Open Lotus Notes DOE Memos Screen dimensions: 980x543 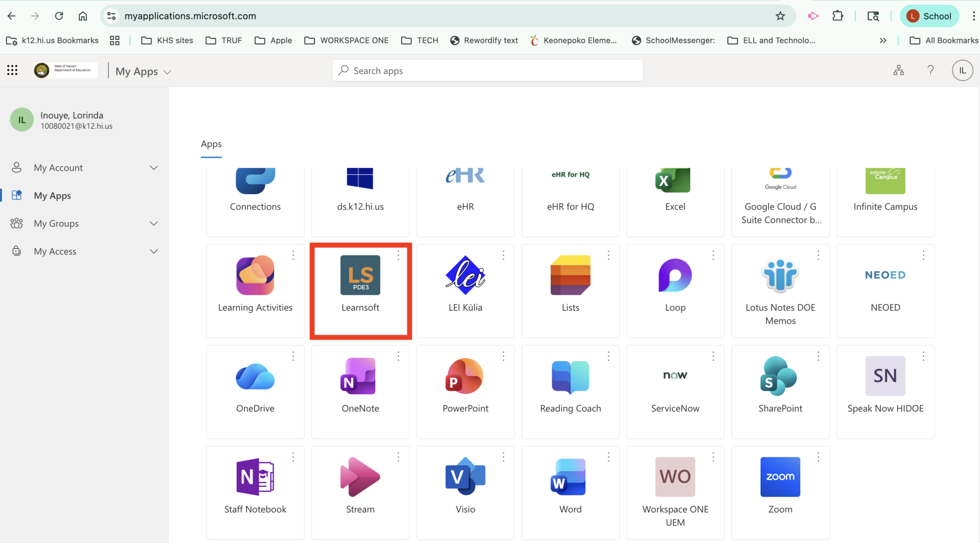pyautogui.click(x=780, y=291)
